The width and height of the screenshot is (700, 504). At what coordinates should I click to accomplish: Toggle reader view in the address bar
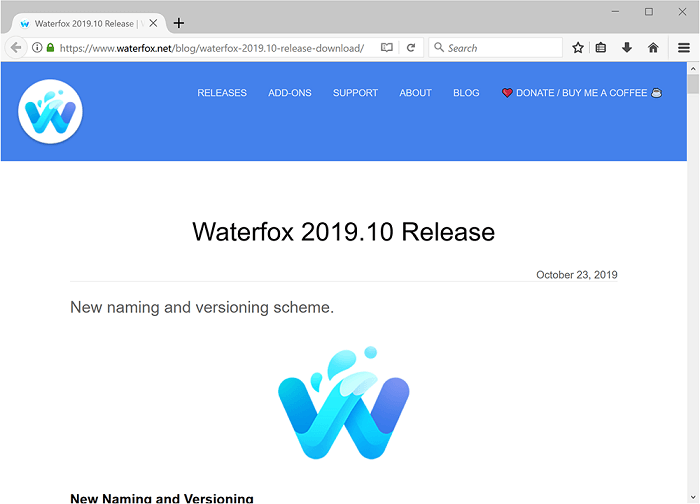pyautogui.click(x=387, y=47)
